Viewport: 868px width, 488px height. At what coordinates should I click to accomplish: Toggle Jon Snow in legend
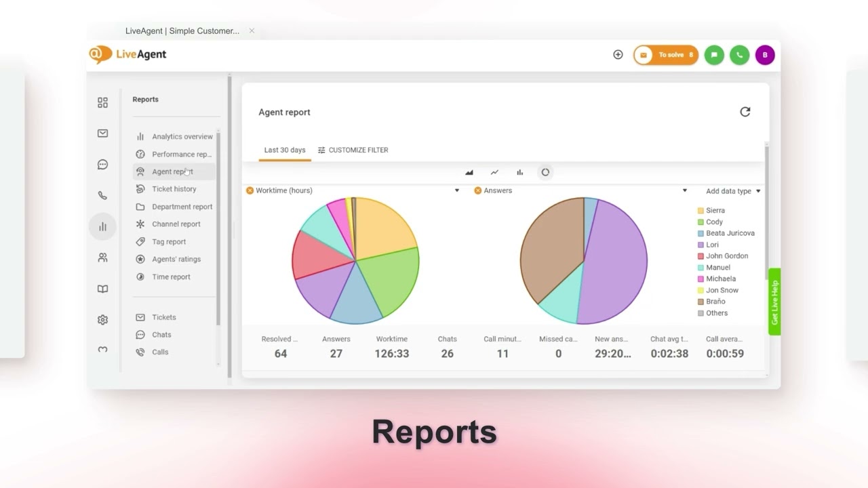[718, 290]
